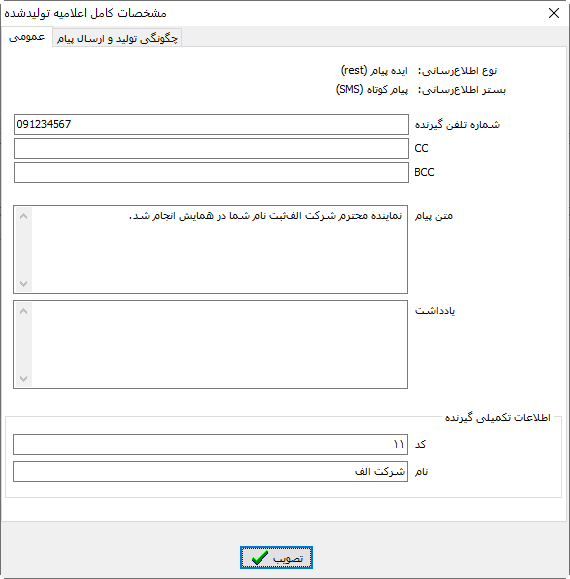This screenshot has width=570, height=579.
Task: Click the اطلاعات تکمیلی گیرنده group title
Action: click(x=497, y=417)
